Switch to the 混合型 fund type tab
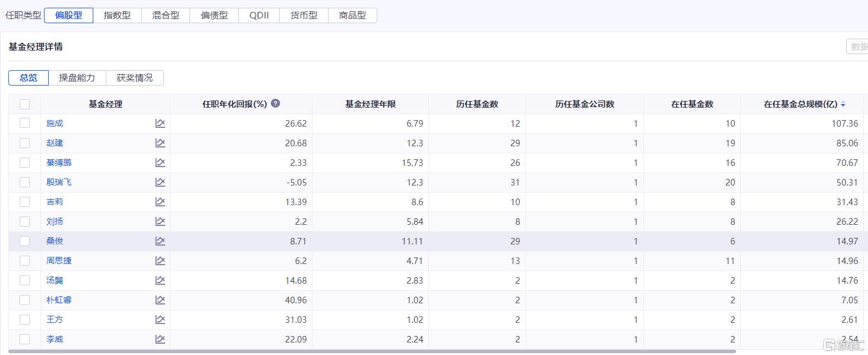 166,15
